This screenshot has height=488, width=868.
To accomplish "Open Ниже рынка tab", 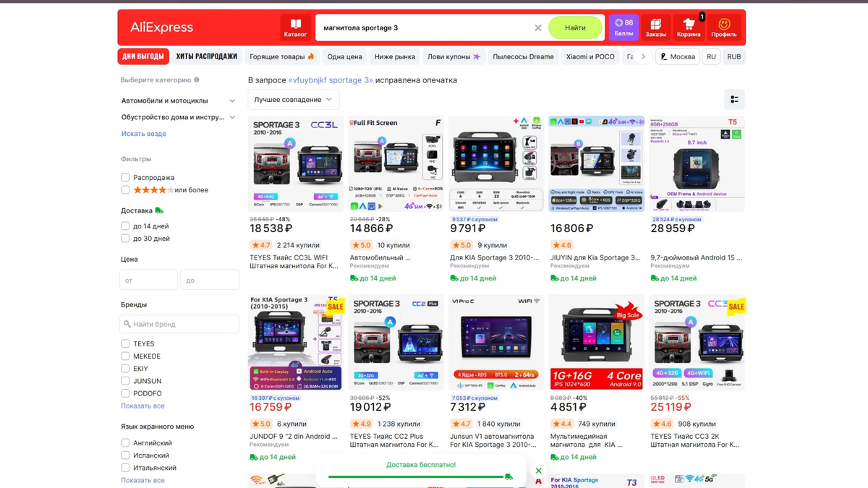I will tap(395, 56).
